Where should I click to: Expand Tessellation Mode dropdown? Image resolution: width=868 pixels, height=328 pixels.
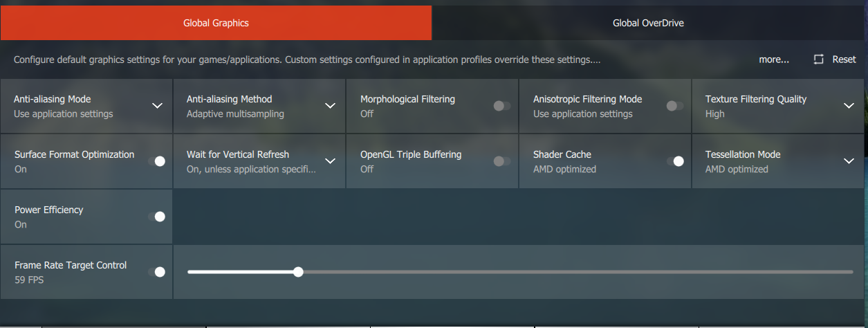(849, 161)
